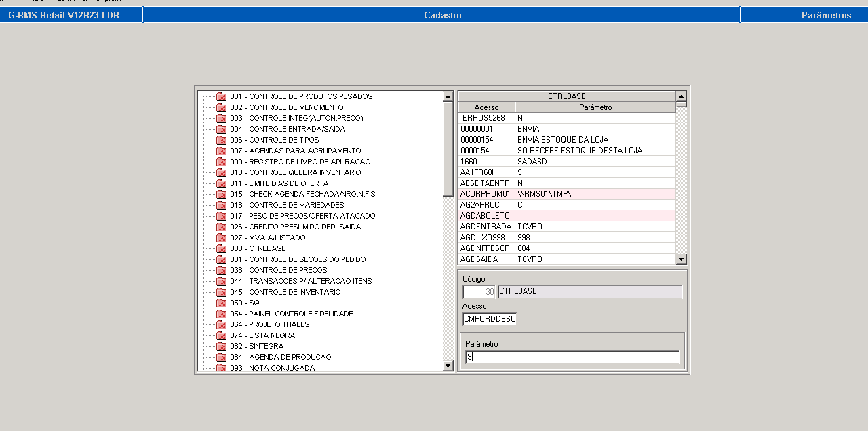Click the \\RMS01\TMP\ parameter cell
868x431 pixels.
tap(595, 194)
